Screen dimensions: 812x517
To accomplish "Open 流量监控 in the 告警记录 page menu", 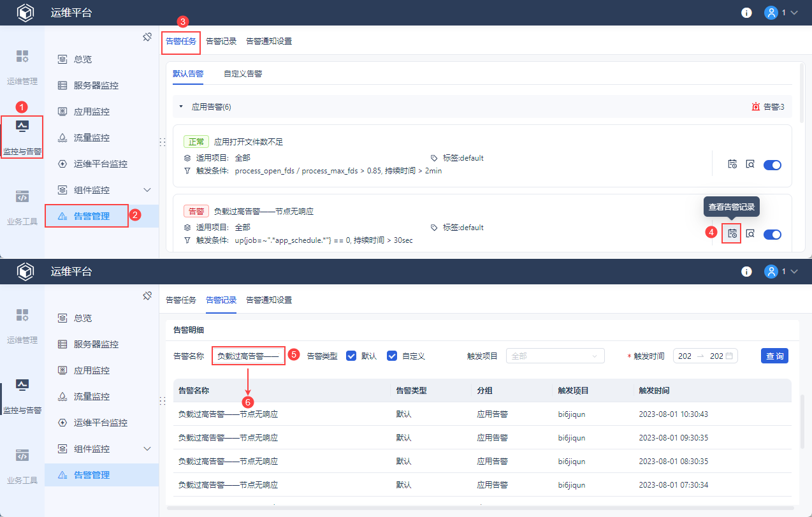I will (102, 397).
